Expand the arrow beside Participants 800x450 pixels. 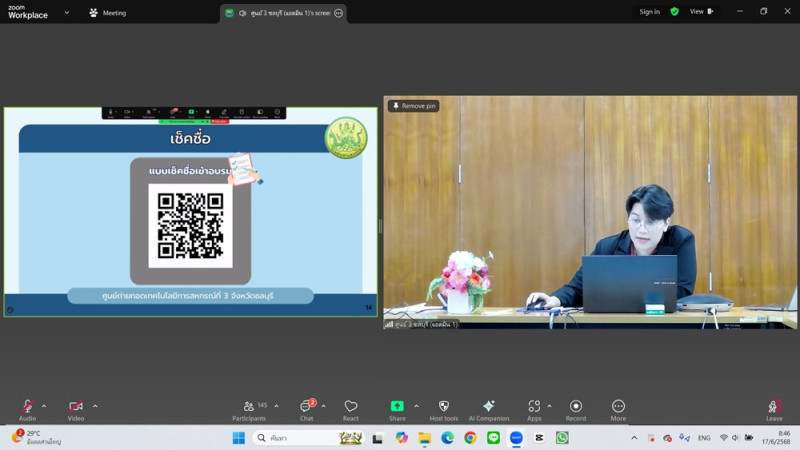tap(277, 406)
